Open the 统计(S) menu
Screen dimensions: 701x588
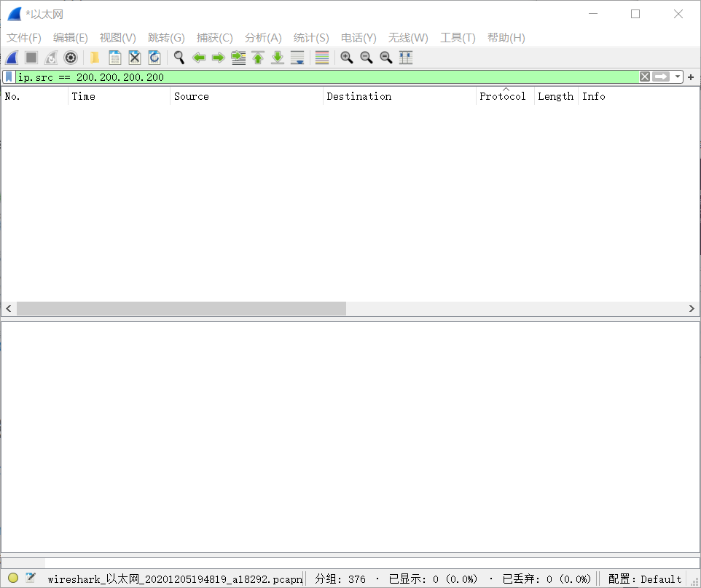311,38
